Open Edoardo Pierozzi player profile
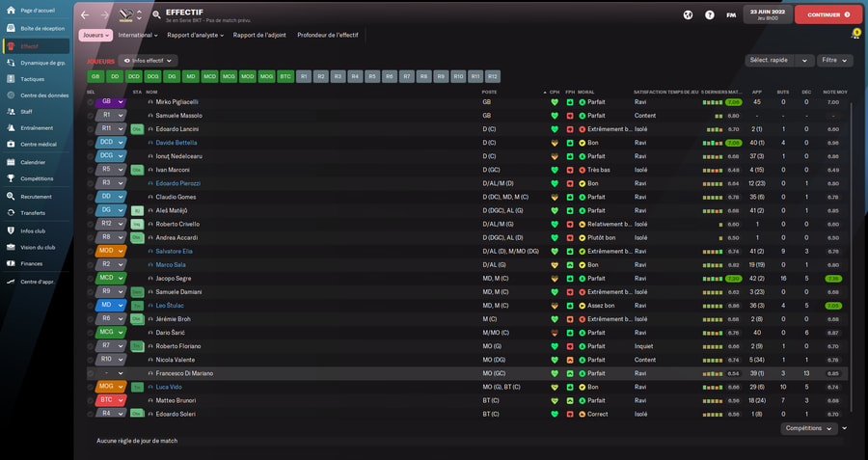Screen dimensions: 868x460 click(177, 183)
